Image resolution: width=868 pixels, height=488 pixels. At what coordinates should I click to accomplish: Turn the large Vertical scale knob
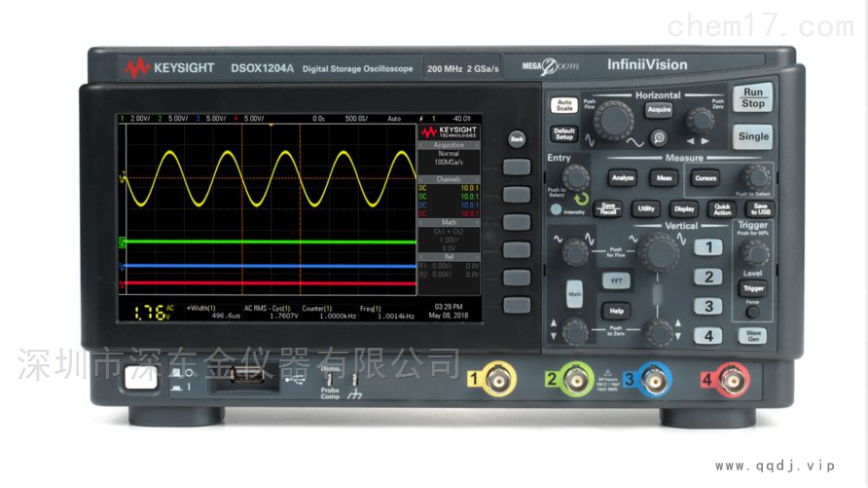tap(658, 252)
